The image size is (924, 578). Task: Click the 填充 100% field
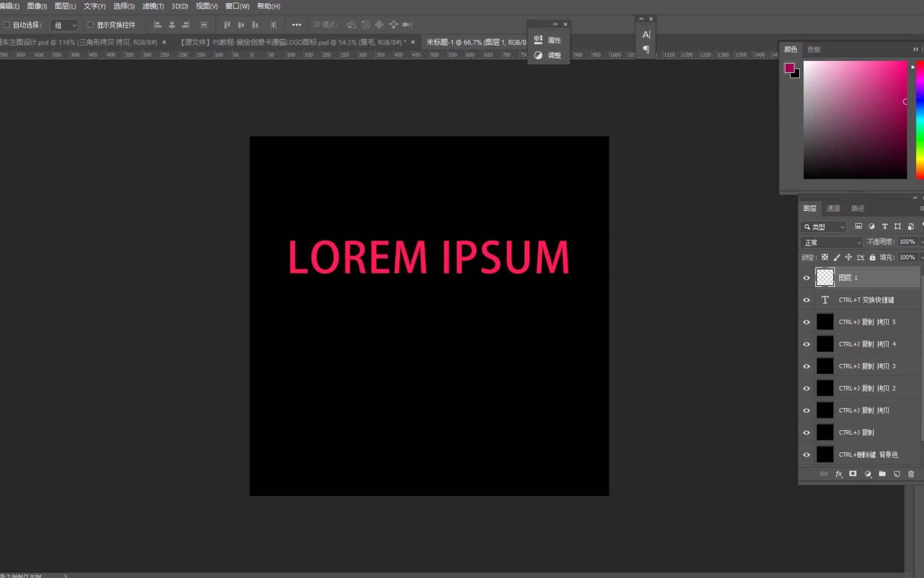[x=907, y=257]
